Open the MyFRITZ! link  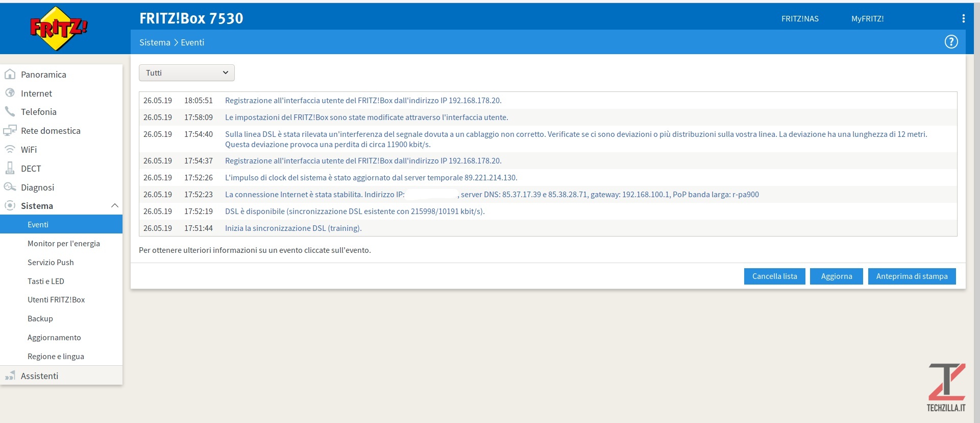[x=867, y=19]
